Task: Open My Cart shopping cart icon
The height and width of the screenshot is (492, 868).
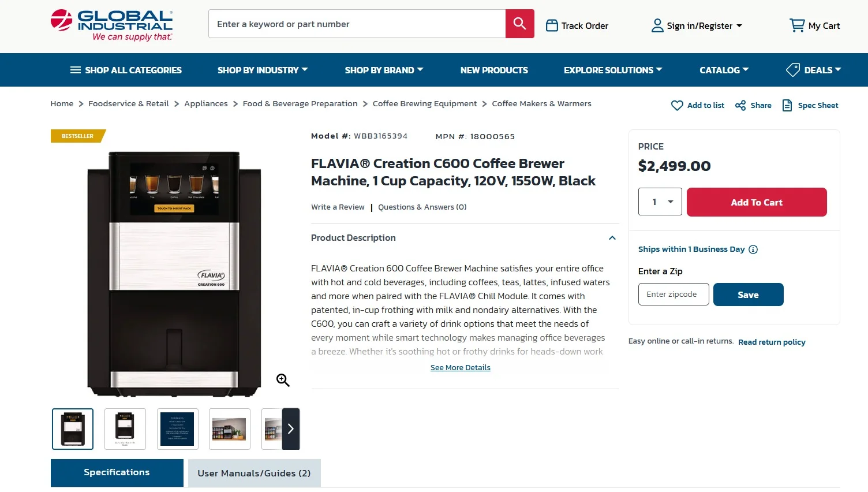Action: point(797,25)
